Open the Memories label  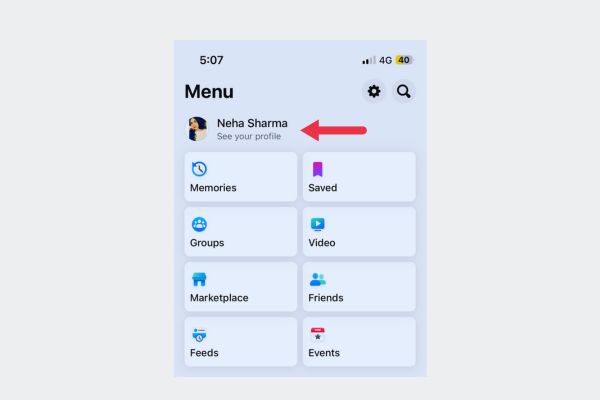(x=213, y=188)
